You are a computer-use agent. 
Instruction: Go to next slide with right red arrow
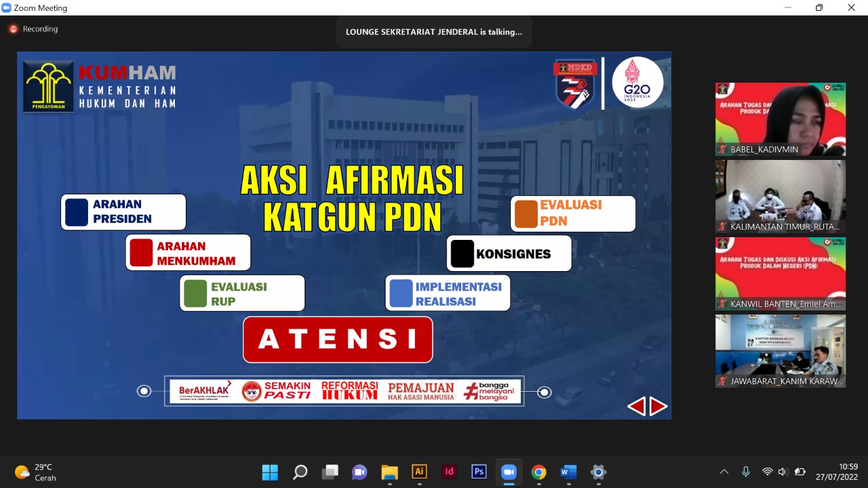pos(658,406)
